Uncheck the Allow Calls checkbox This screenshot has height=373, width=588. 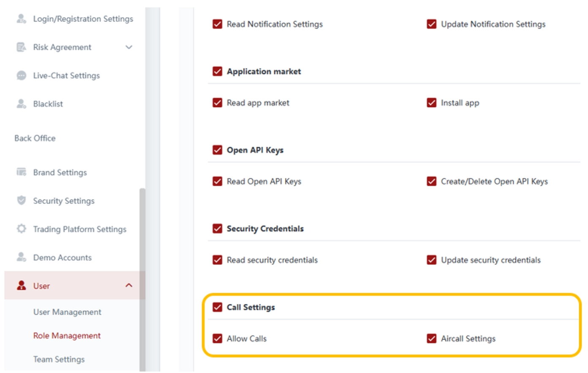[218, 338]
